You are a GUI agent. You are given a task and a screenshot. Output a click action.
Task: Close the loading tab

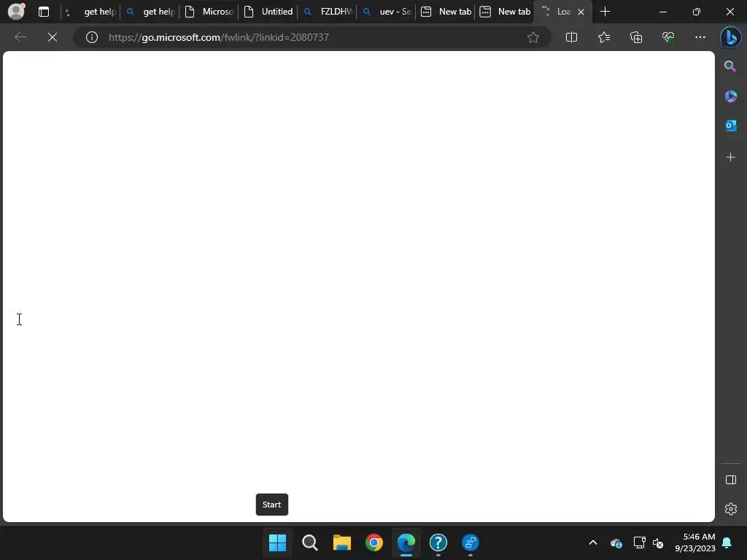[581, 12]
